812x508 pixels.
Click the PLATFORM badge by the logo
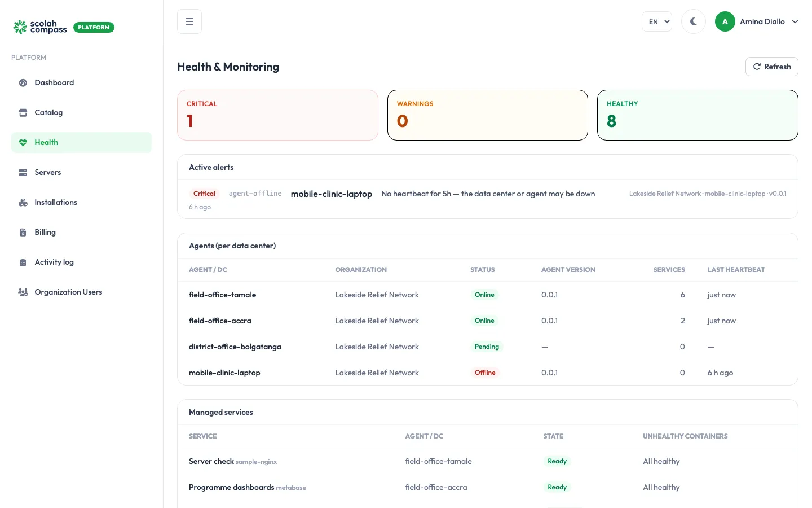coord(94,27)
